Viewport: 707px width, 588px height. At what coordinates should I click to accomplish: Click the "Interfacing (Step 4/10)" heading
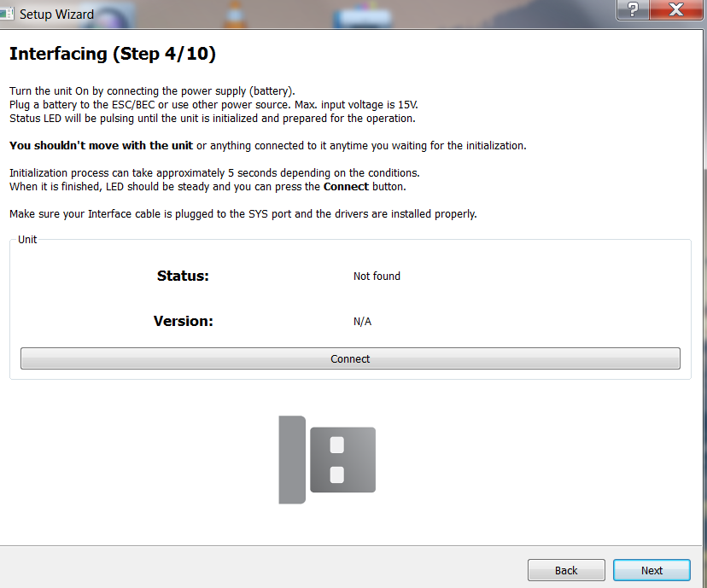tap(112, 55)
